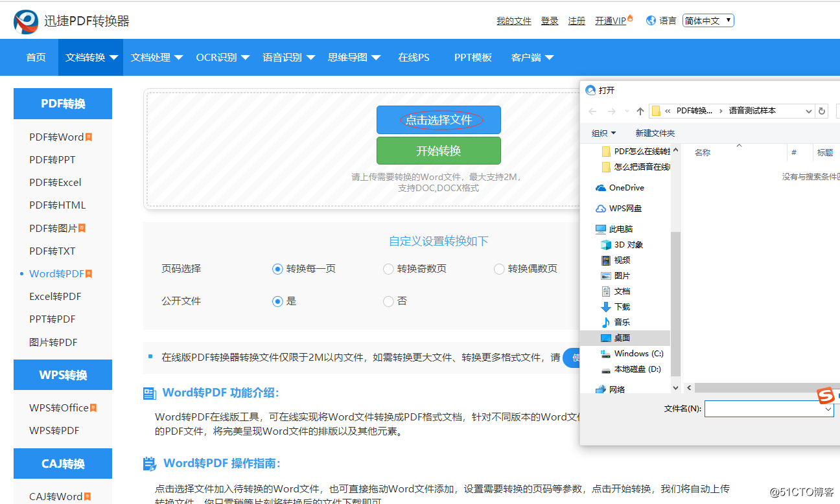Screen dimensions: 840x504
Task: Click 开通VIP link
Action: click(611, 21)
